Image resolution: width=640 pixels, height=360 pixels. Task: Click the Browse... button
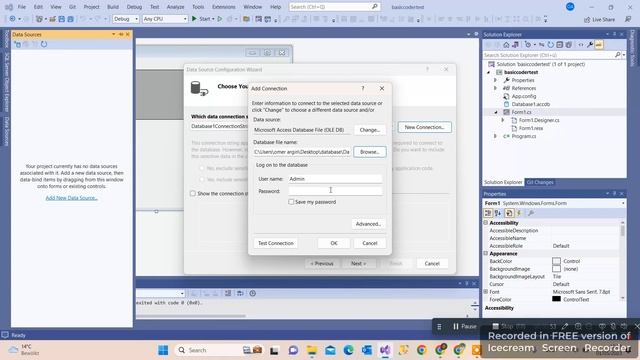(370, 152)
